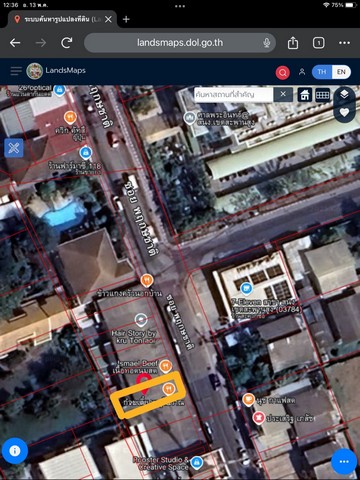Close the LandsMaps browser tab
Screen dimensions: 360x480
(x=108, y=19)
